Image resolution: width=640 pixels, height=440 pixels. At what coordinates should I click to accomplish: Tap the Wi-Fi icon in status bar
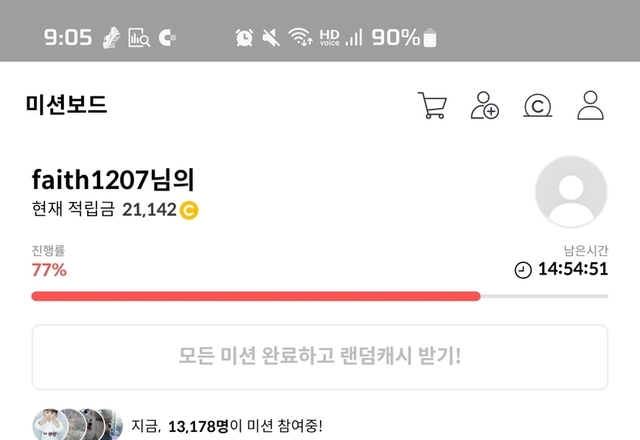(300, 37)
